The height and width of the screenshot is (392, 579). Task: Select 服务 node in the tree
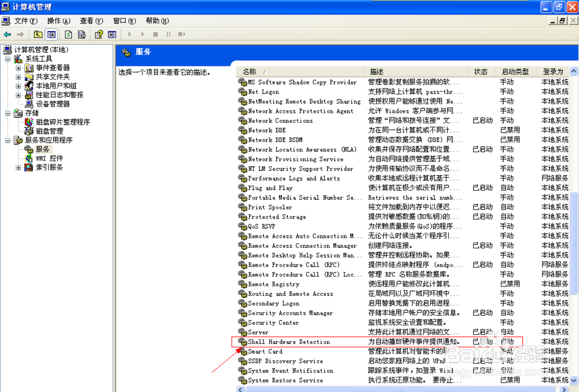pos(42,149)
